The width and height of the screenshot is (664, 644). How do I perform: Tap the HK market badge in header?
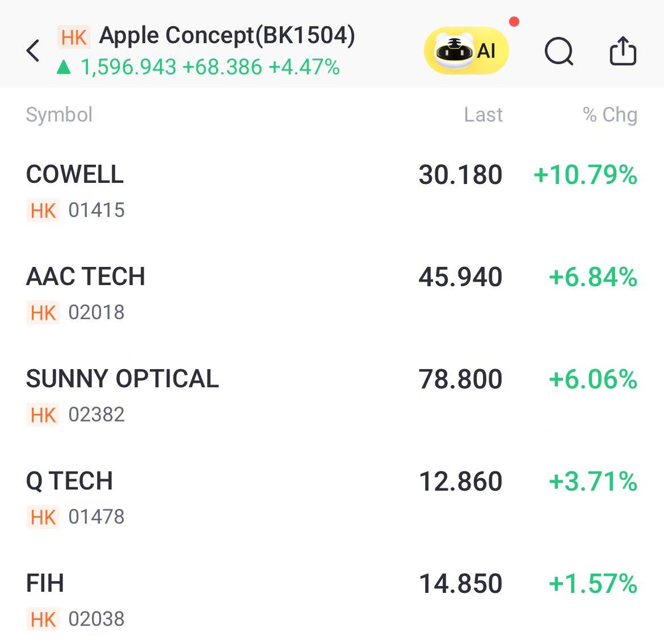pos(74,37)
